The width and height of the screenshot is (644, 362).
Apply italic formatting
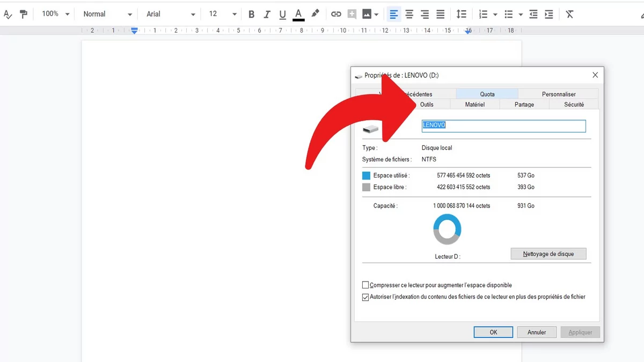pos(267,14)
